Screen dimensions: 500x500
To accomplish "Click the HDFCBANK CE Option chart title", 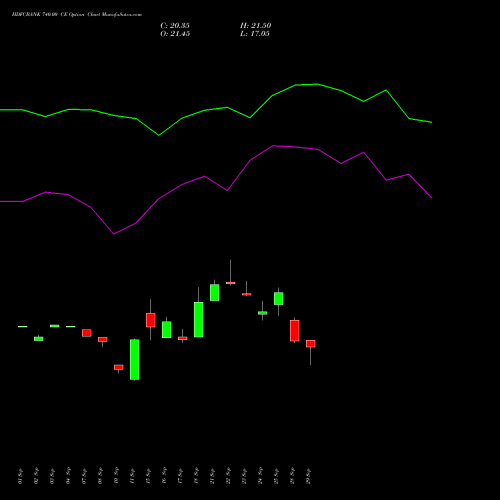I will click(x=77, y=15).
